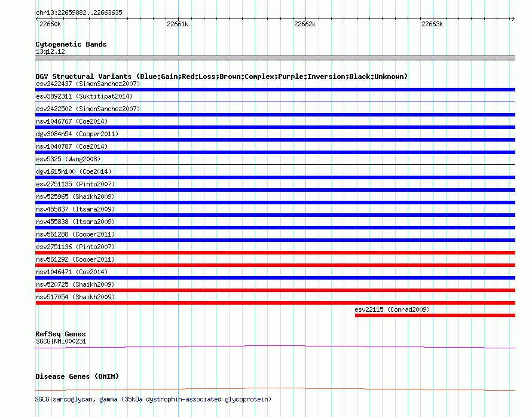
Task: Select the esv22115 (Conrad2009) variant label
Action: point(392,309)
